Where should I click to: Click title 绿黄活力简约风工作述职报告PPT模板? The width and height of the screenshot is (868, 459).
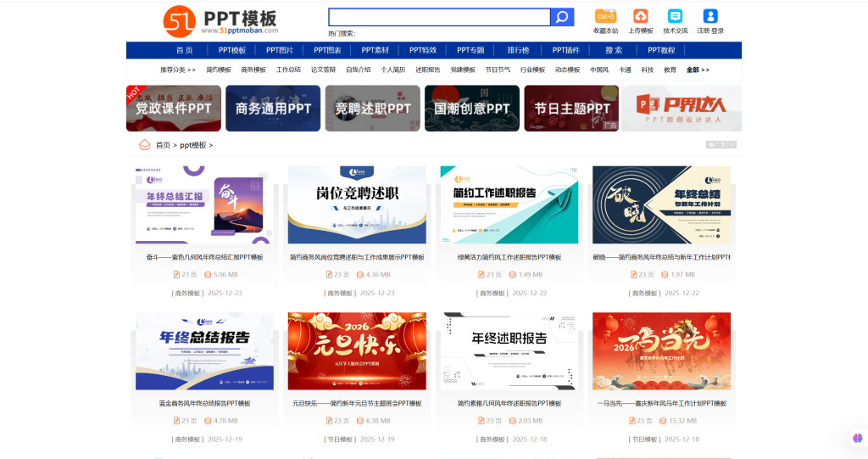pyautogui.click(x=509, y=257)
